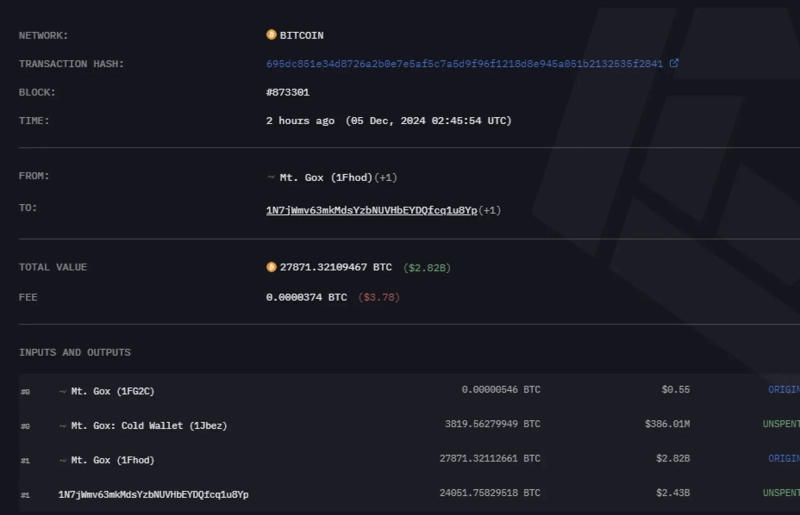
Task: Open the transaction hash link
Action: pyautogui.click(x=464, y=64)
